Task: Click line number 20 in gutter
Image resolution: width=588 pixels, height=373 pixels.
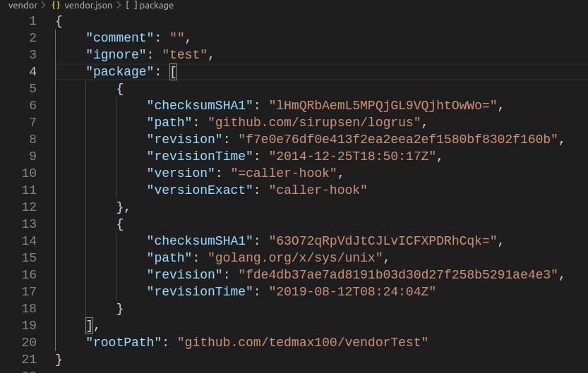Action: 30,342
